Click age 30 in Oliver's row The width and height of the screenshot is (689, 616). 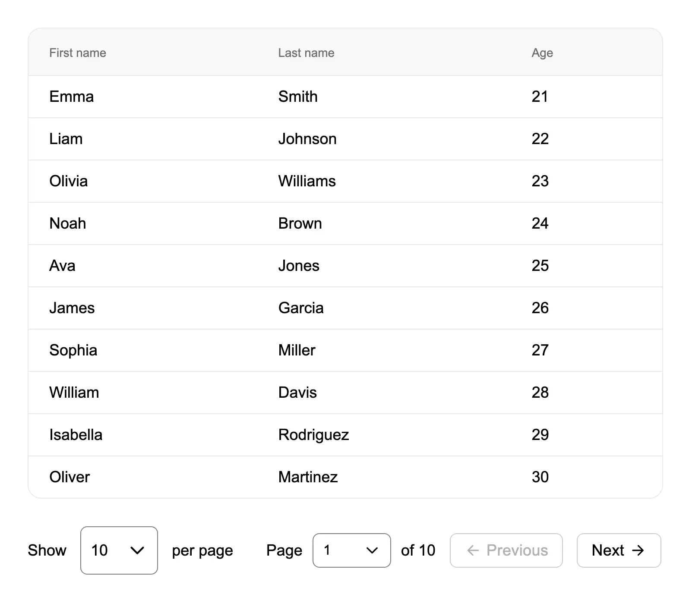(x=540, y=477)
